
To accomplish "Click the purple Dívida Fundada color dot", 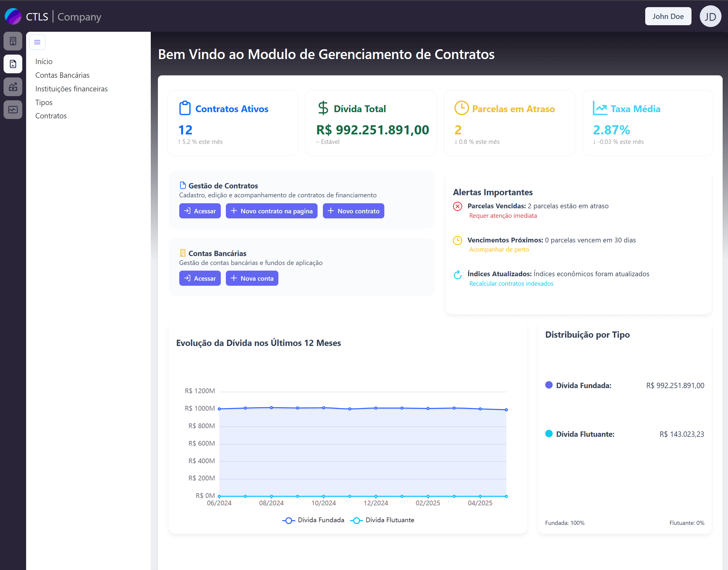I will pos(549,385).
